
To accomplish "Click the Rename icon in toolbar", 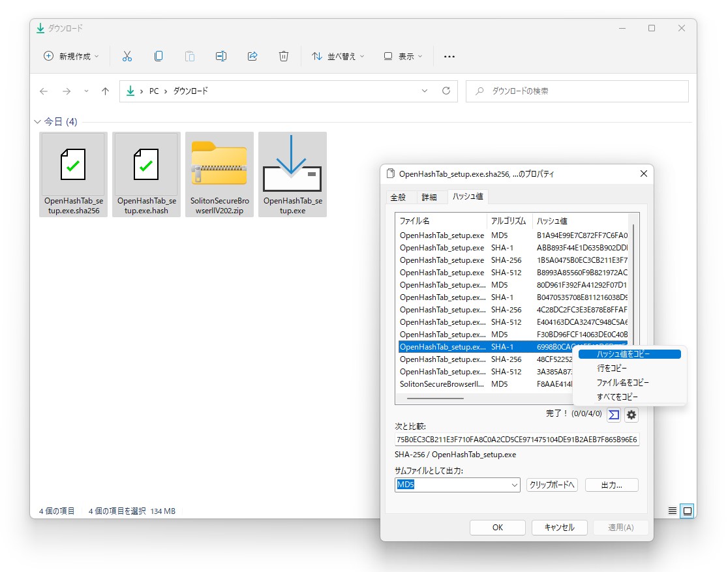I will 221,56.
